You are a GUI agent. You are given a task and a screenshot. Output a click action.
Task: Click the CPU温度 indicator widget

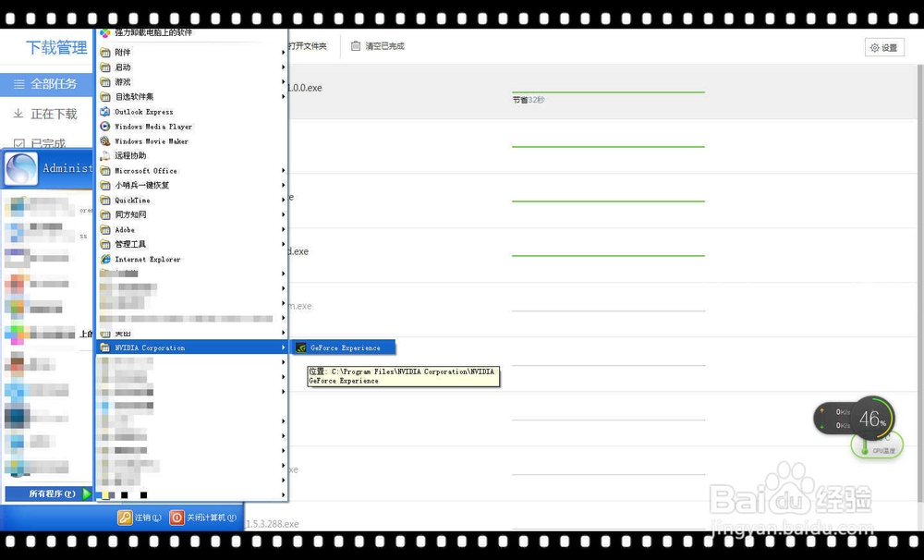878,445
